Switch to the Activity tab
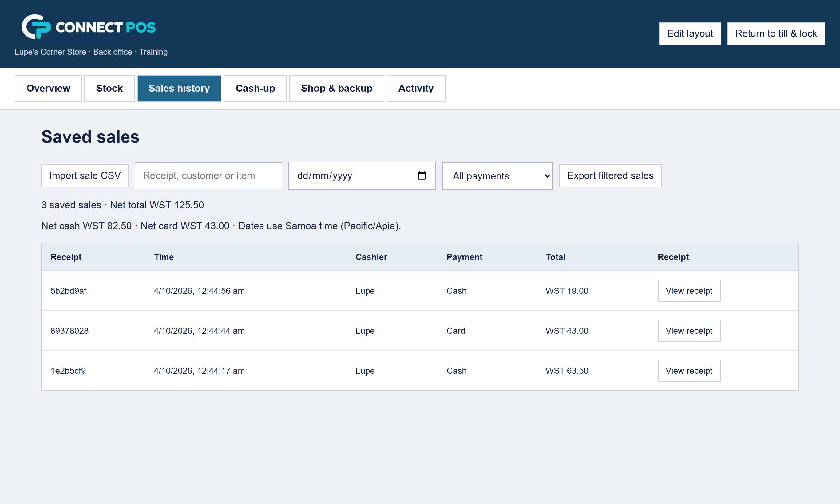 pyautogui.click(x=416, y=88)
